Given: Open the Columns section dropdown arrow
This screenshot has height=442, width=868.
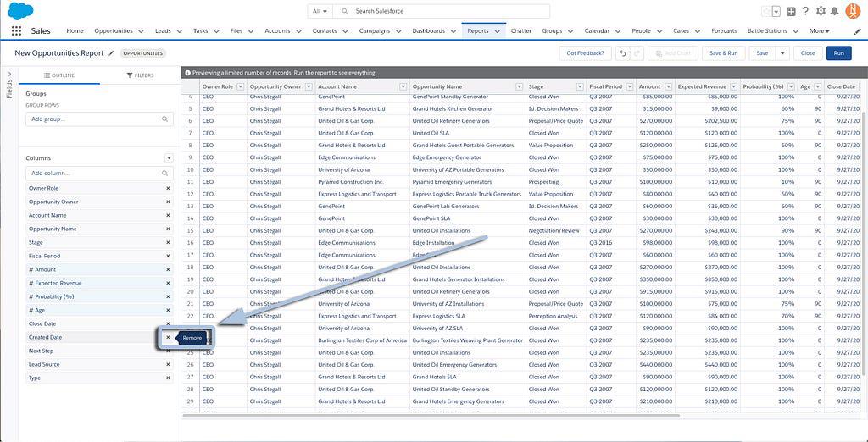Looking at the screenshot, I should tap(169, 158).
